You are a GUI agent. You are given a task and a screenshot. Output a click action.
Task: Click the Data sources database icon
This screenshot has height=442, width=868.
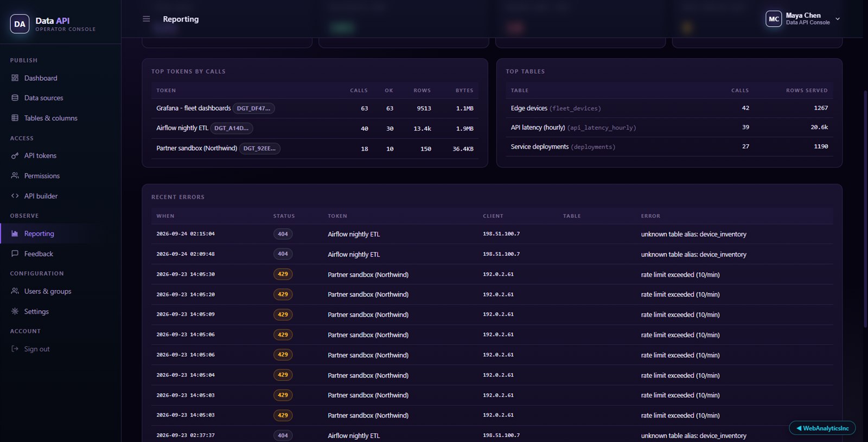[x=15, y=98]
